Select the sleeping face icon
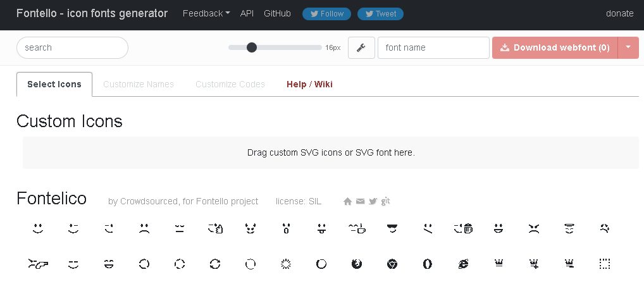The image size is (644, 284). point(180,228)
